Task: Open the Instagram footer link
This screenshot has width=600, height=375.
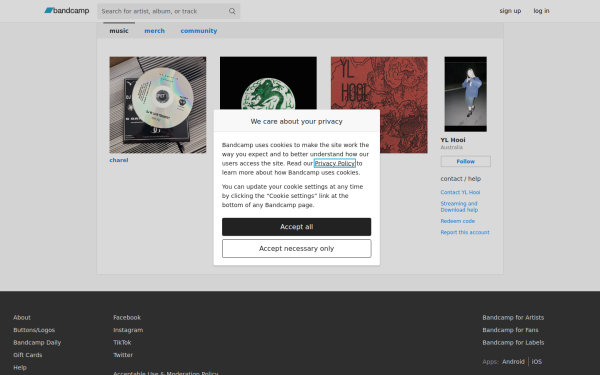Action: click(128, 330)
